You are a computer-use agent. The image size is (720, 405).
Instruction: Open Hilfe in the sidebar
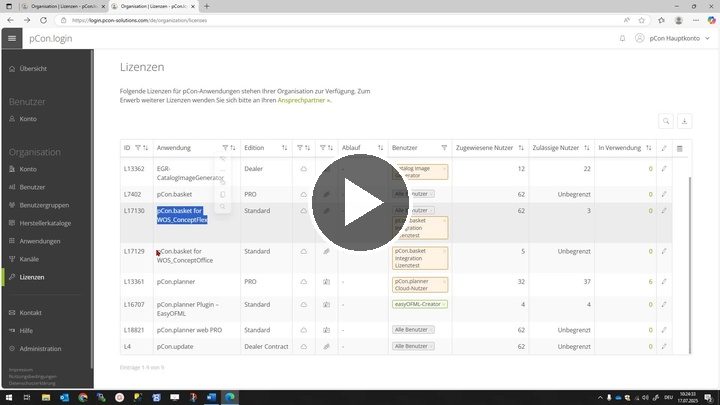[26, 331]
